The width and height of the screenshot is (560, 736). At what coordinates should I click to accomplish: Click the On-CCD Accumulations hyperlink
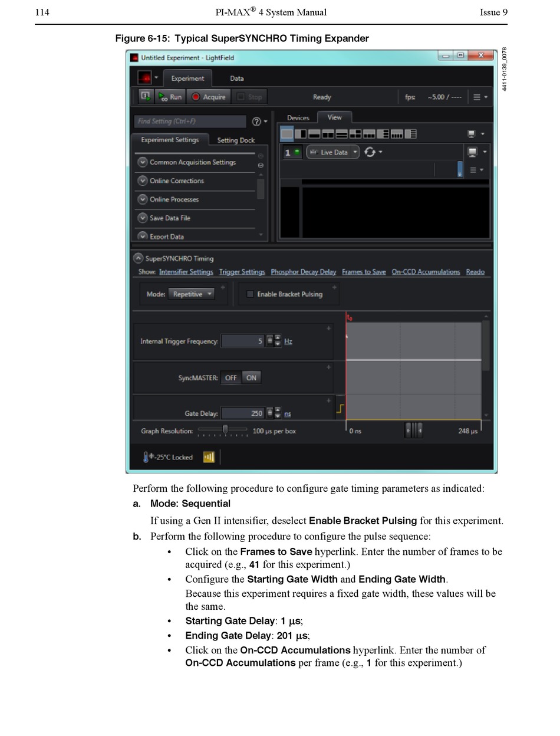[x=426, y=272]
